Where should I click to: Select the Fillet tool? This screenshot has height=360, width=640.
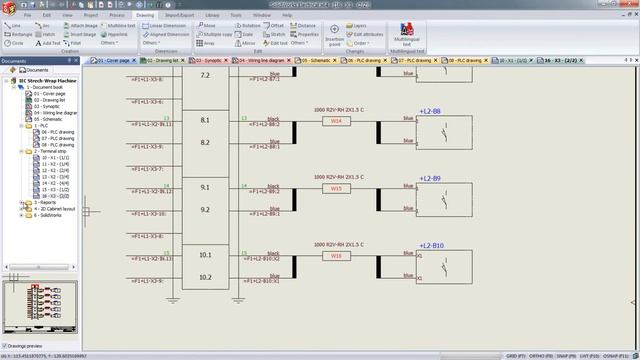pos(72,43)
